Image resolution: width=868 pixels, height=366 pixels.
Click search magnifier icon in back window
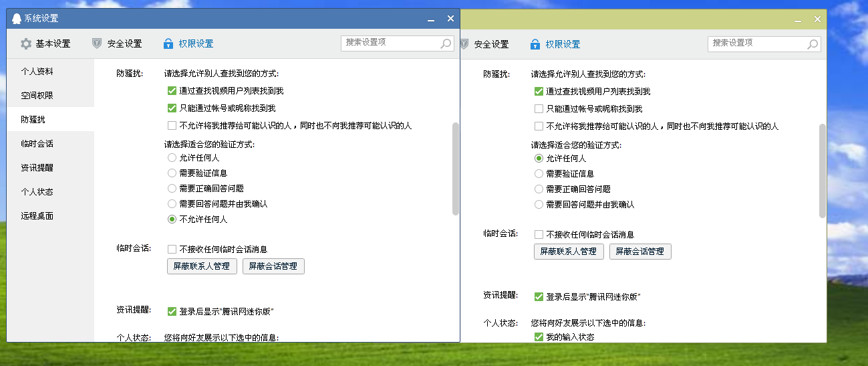click(x=813, y=44)
